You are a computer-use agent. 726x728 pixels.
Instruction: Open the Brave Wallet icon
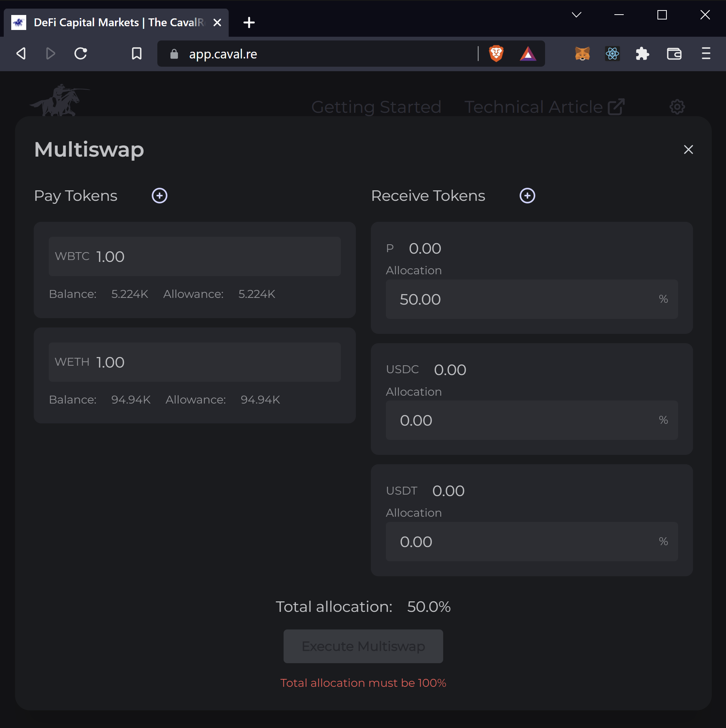tap(674, 54)
